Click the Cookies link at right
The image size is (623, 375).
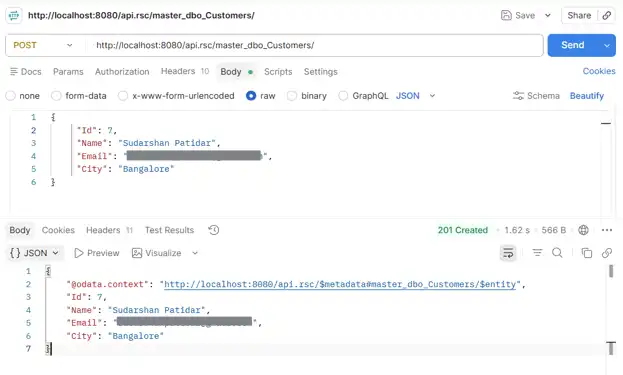(x=599, y=71)
